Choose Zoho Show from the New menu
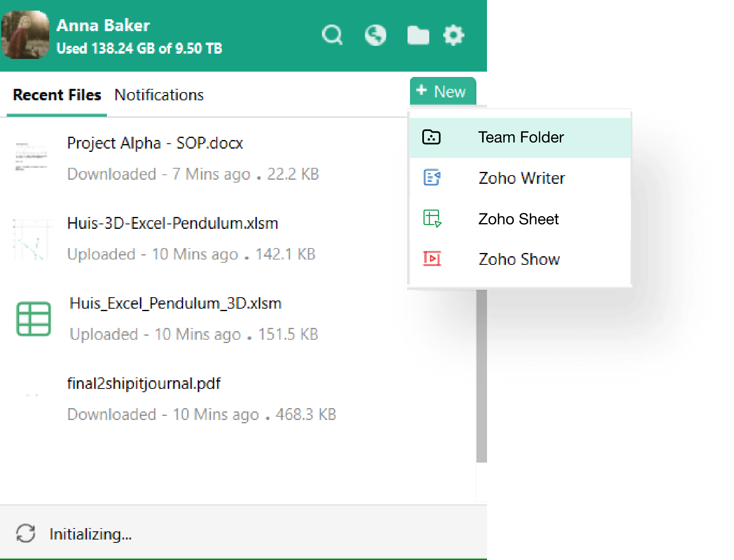734x560 pixels. click(x=520, y=259)
